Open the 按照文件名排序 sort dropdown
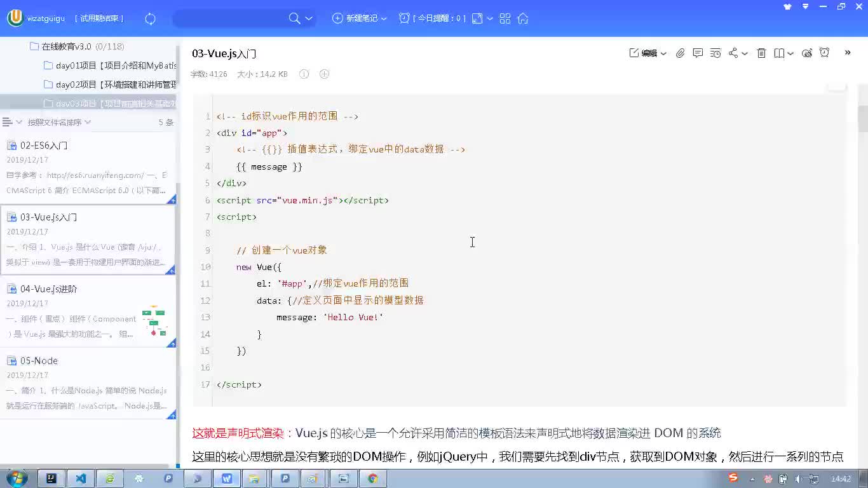This screenshot has width=868, height=488. click(x=59, y=122)
